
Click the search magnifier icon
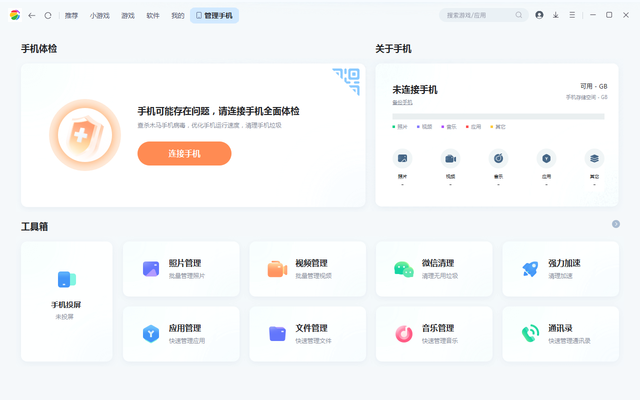tap(518, 15)
